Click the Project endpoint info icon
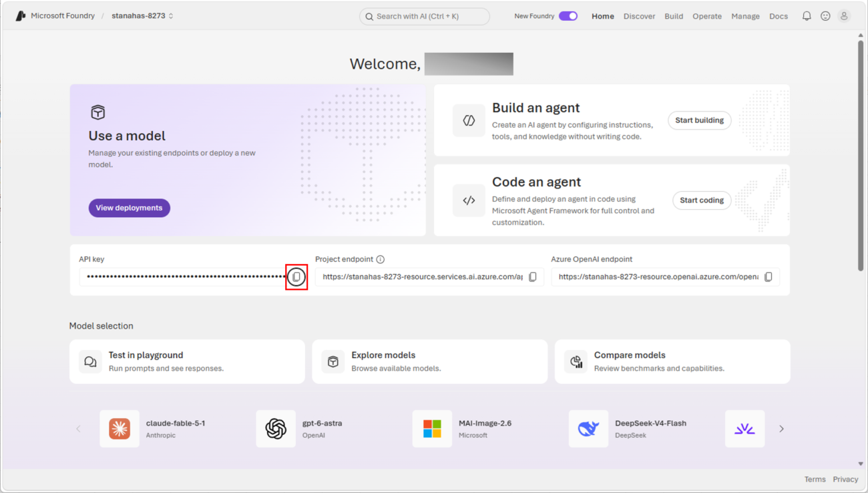This screenshot has width=868, height=493. [x=380, y=259]
